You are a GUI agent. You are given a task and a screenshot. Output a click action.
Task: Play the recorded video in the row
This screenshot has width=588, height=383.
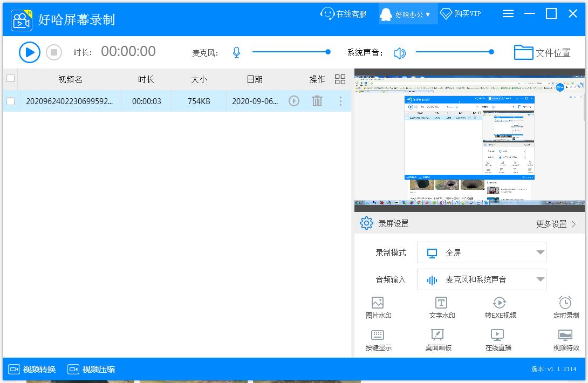point(294,101)
